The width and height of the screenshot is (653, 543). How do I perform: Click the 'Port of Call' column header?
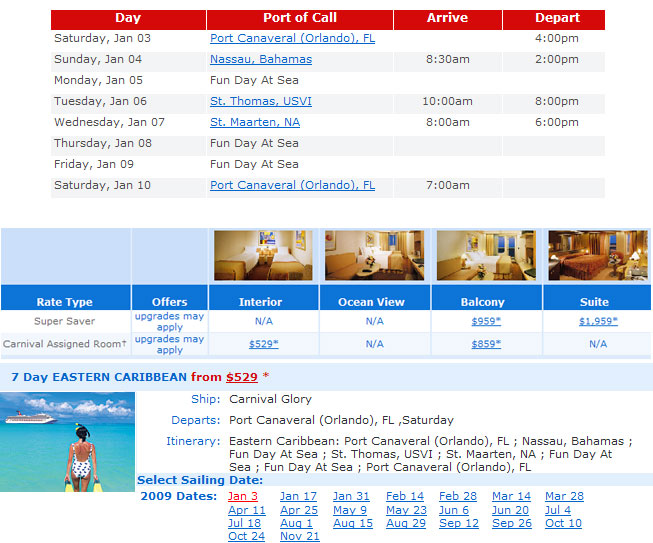pyautogui.click(x=300, y=18)
